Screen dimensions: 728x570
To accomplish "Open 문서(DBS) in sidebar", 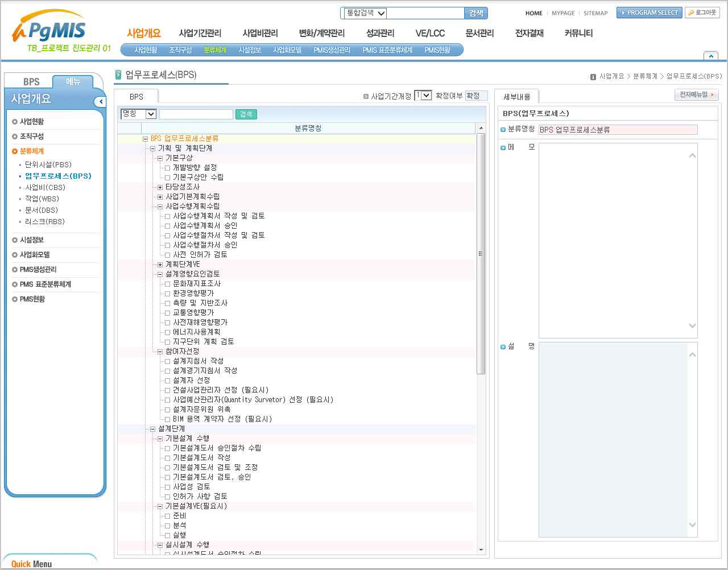I will point(42,210).
